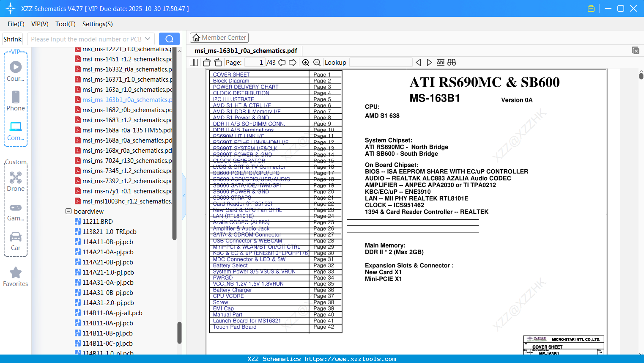Open the COVER SHEET link
644x363 pixels.
pyautogui.click(x=231, y=74)
